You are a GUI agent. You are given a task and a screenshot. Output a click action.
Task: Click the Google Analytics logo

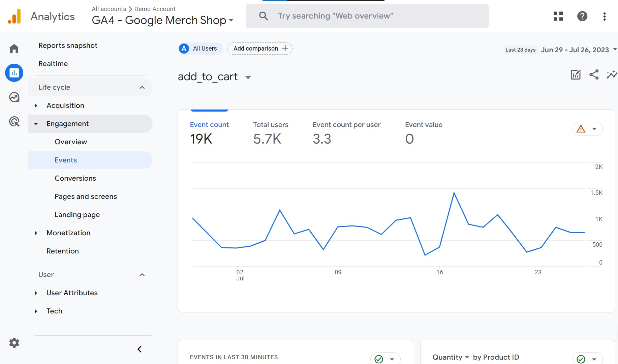tap(14, 16)
